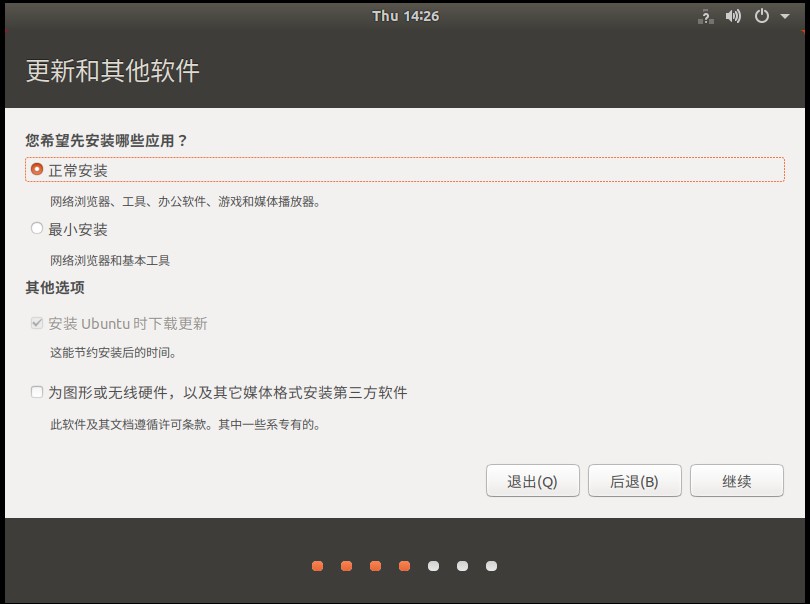Click the 退出(Q) button

coord(533,481)
